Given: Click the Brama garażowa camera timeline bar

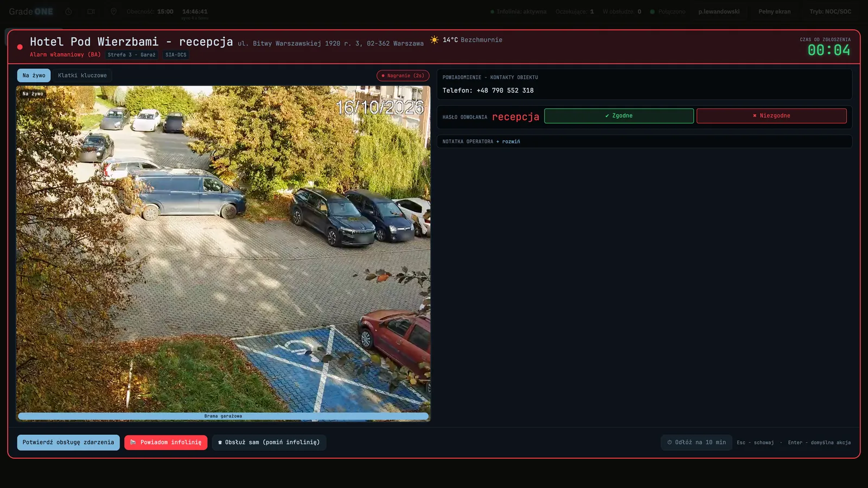Looking at the screenshot, I should pos(223,416).
